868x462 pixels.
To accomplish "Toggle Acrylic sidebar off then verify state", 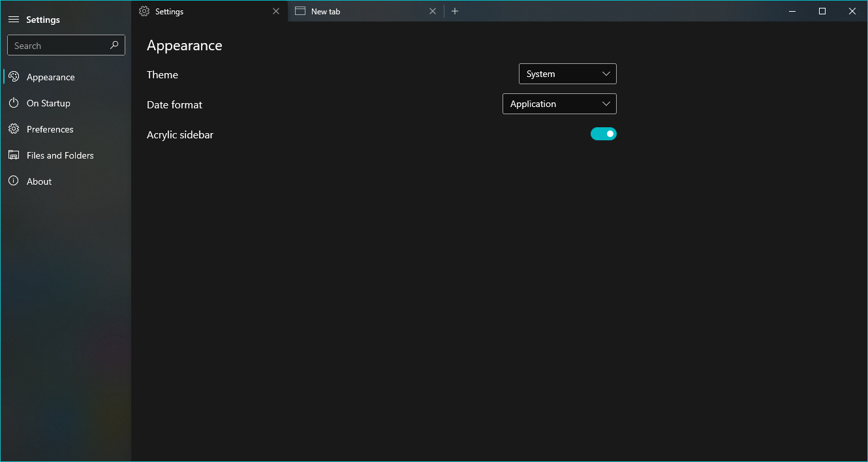I will (x=603, y=133).
